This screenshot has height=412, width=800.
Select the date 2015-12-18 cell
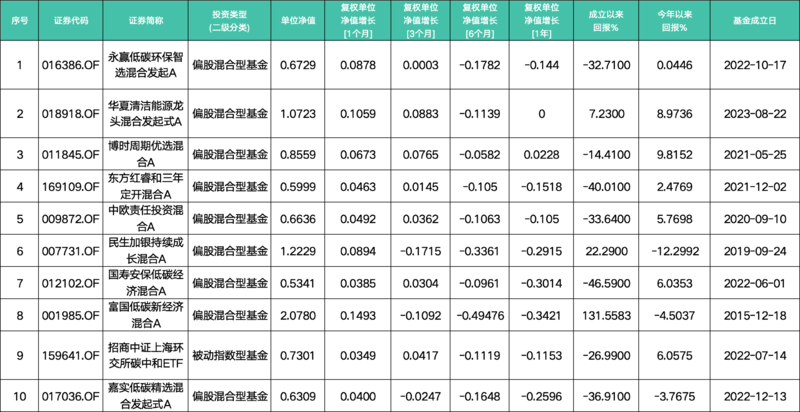[755, 316]
